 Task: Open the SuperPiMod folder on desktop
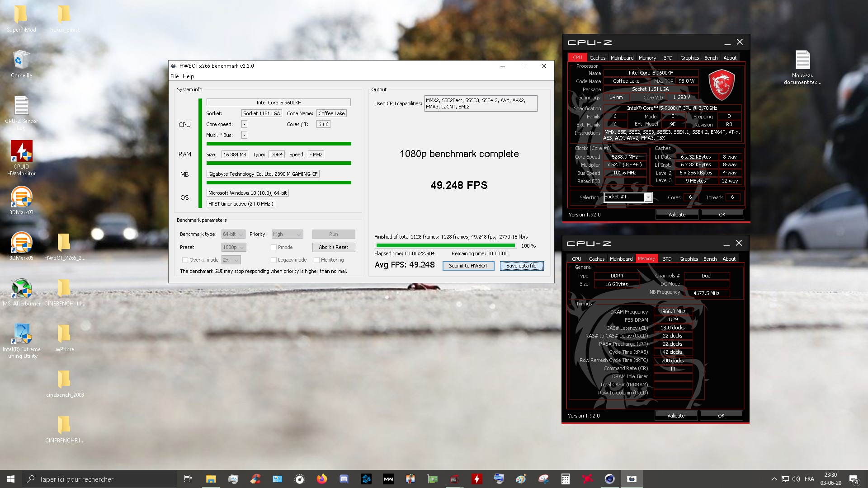pos(21,18)
